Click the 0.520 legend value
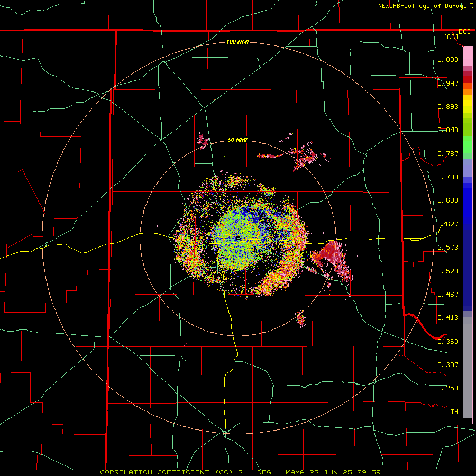The height and width of the screenshot is (476, 476). pyautogui.click(x=448, y=271)
